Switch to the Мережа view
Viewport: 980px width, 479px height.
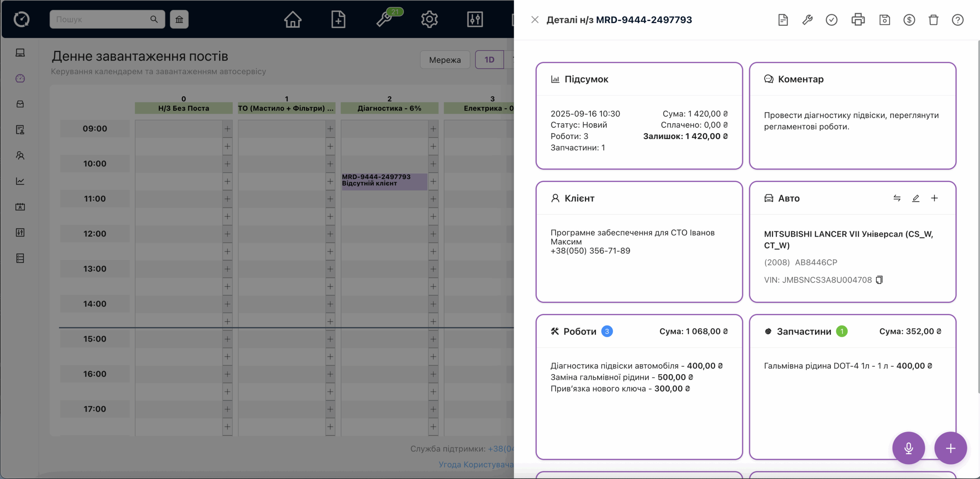point(445,60)
